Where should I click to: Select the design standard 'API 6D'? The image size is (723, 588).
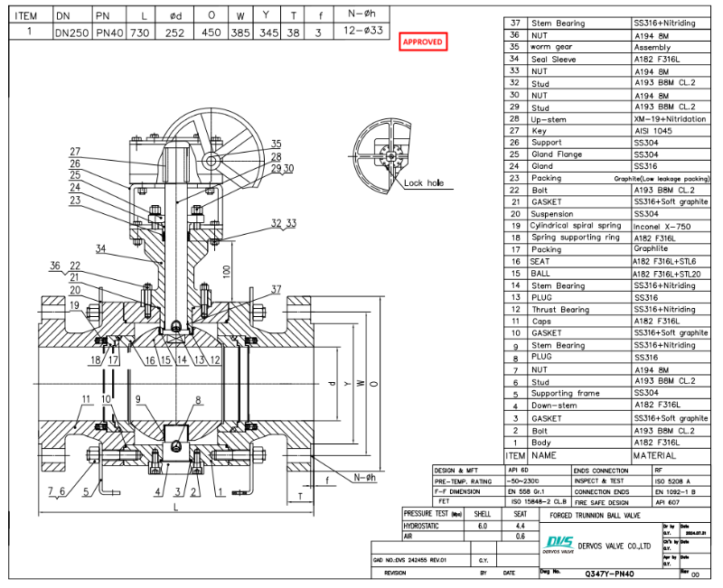coord(518,471)
